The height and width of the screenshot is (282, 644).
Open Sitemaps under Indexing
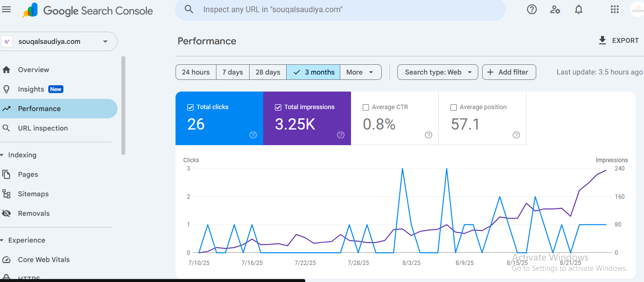coord(33,194)
